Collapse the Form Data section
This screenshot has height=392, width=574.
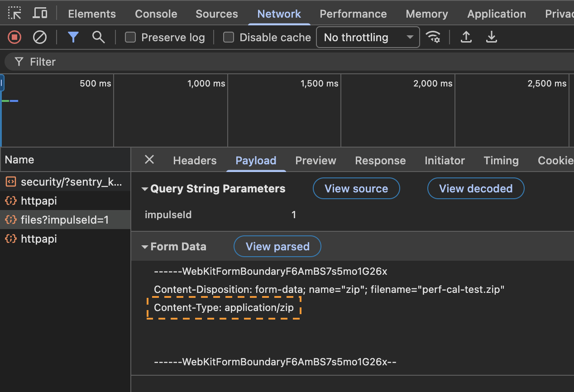pos(145,247)
